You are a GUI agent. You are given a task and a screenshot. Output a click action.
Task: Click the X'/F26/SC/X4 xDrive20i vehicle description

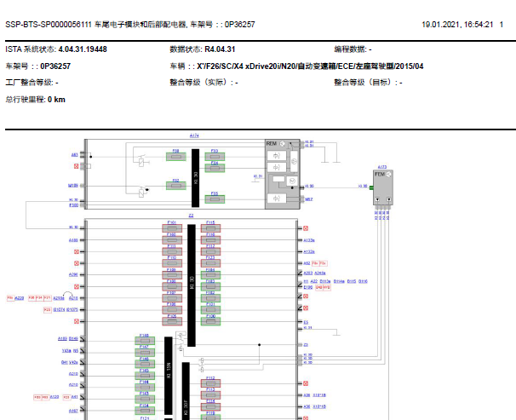[310, 66]
